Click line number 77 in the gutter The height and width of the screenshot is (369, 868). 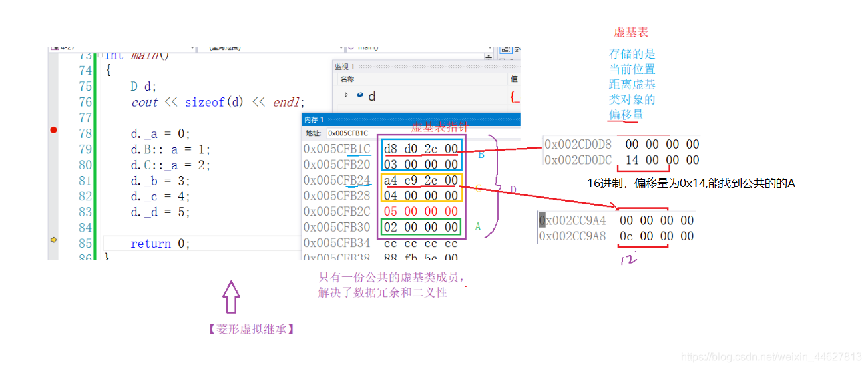click(85, 118)
